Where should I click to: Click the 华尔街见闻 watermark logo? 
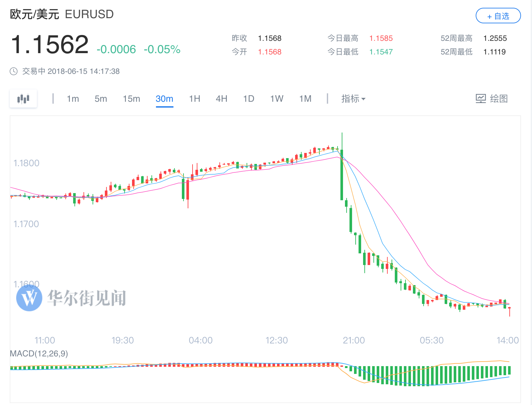point(29,298)
